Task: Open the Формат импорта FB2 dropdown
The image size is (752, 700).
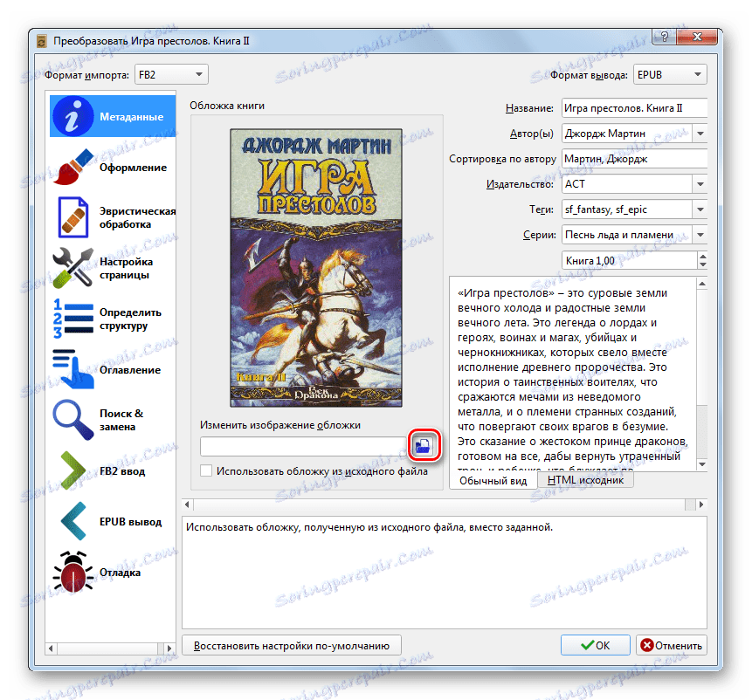Action: click(x=171, y=75)
